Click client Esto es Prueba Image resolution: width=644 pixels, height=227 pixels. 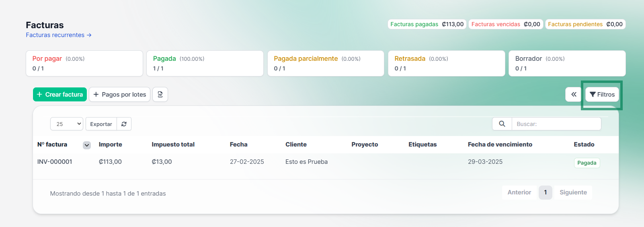pyautogui.click(x=307, y=162)
